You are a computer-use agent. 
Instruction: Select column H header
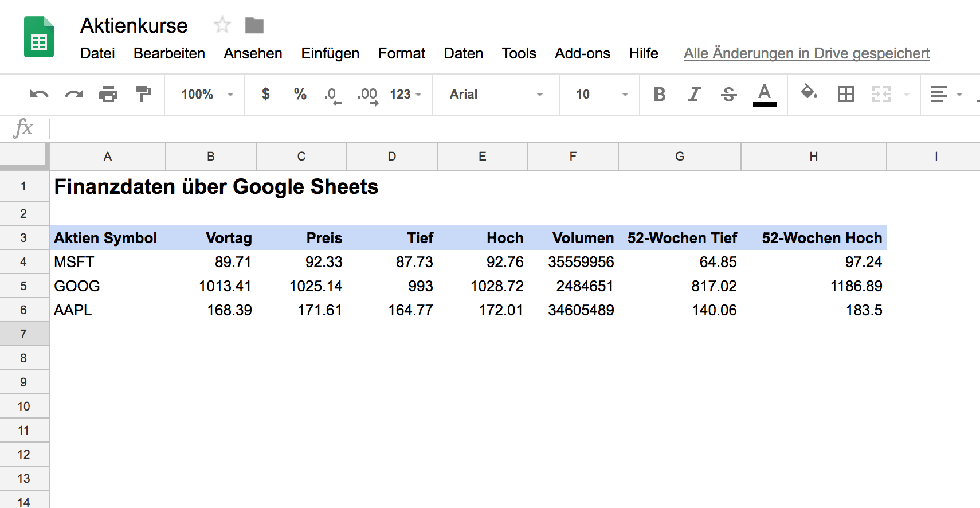coord(814,156)
